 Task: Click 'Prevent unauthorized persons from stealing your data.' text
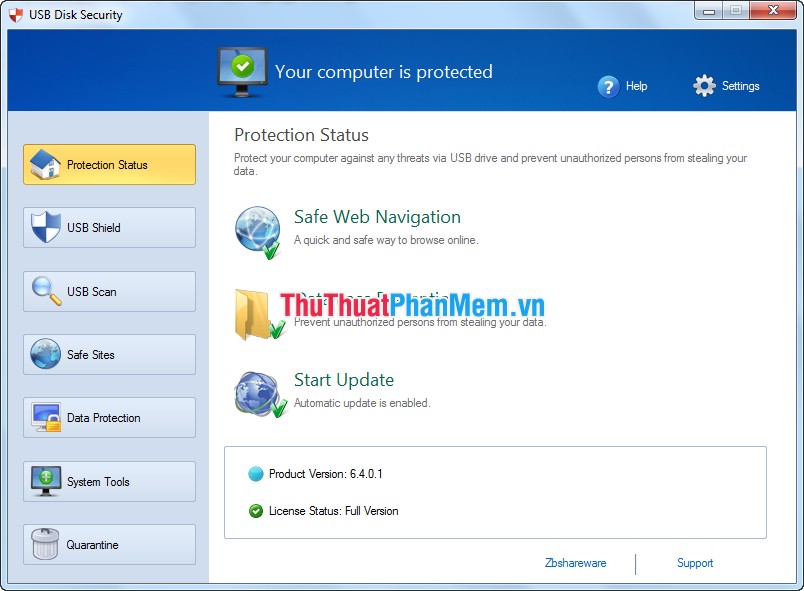420,322
